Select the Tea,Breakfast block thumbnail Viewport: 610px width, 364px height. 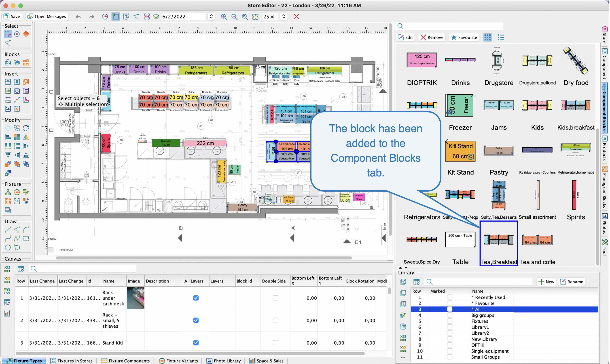click(498, 243)
